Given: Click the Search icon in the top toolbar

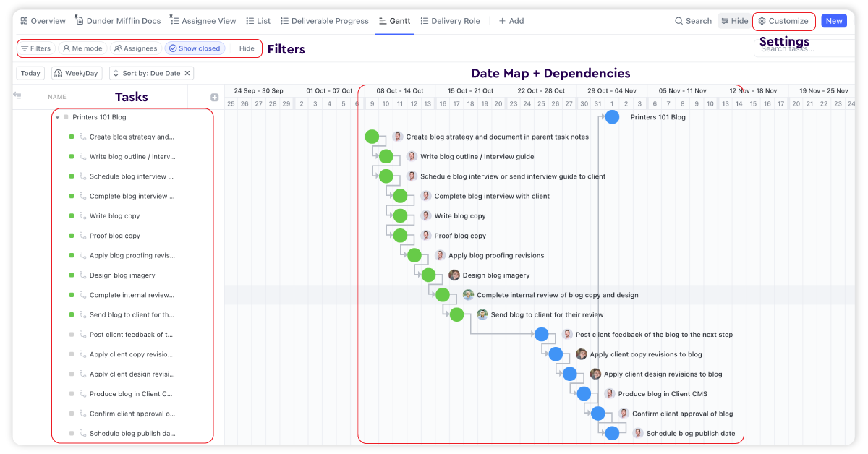Looking at the screenshot, I should coord(678,21).
